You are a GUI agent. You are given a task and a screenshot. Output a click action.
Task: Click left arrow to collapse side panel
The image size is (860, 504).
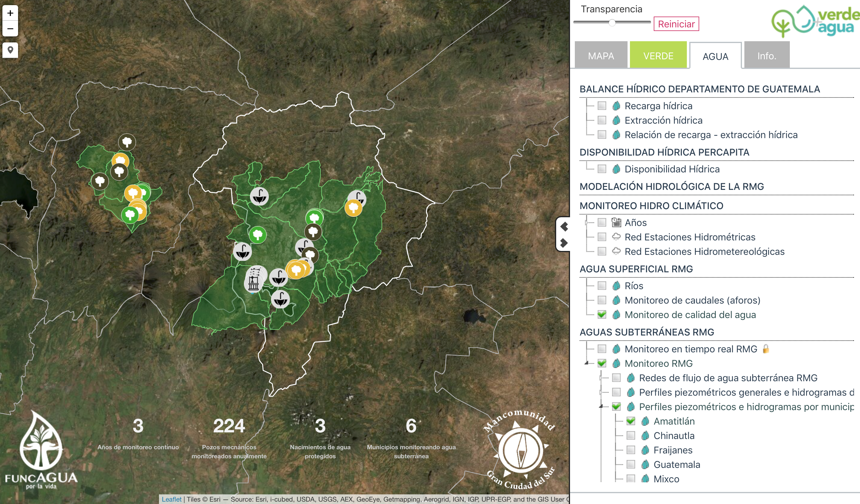click(564, 227)
